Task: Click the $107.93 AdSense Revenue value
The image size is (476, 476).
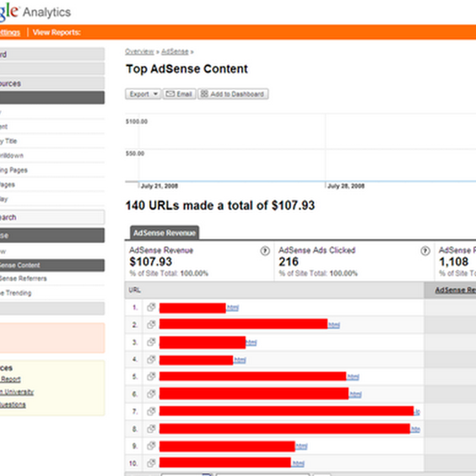Action: click(151, 262)
